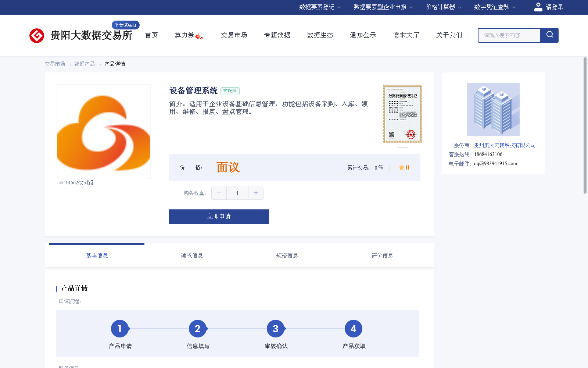Click step 4 产品获取 circle
This screenshot has height=368, width=588.
tap(354, 329)
